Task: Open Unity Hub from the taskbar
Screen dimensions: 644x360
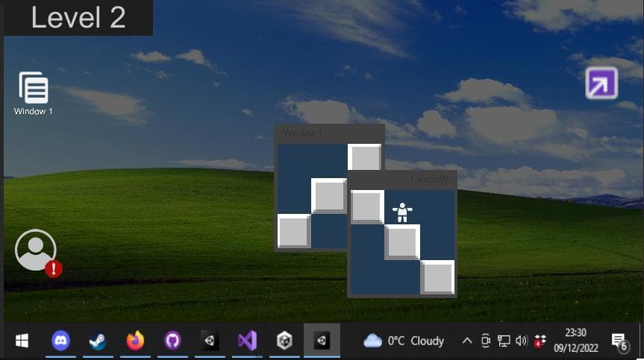Action: (284, 341)
